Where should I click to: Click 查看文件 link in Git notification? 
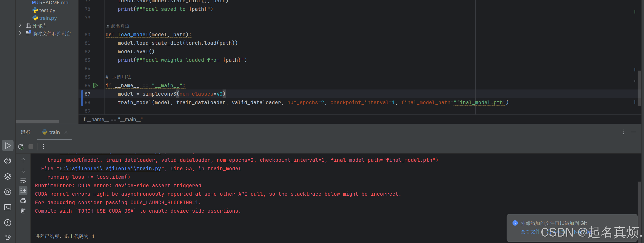pyautogui.click(x=530, y=232)
